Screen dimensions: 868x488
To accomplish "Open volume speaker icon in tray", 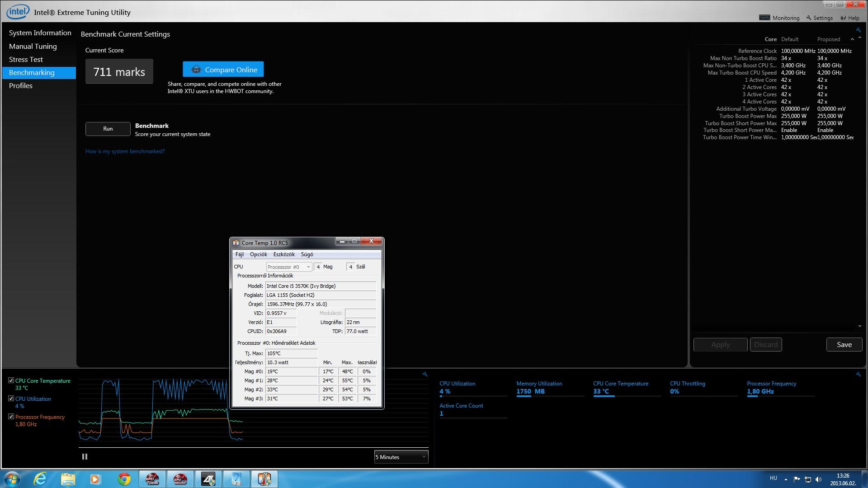I will (819, 479).
